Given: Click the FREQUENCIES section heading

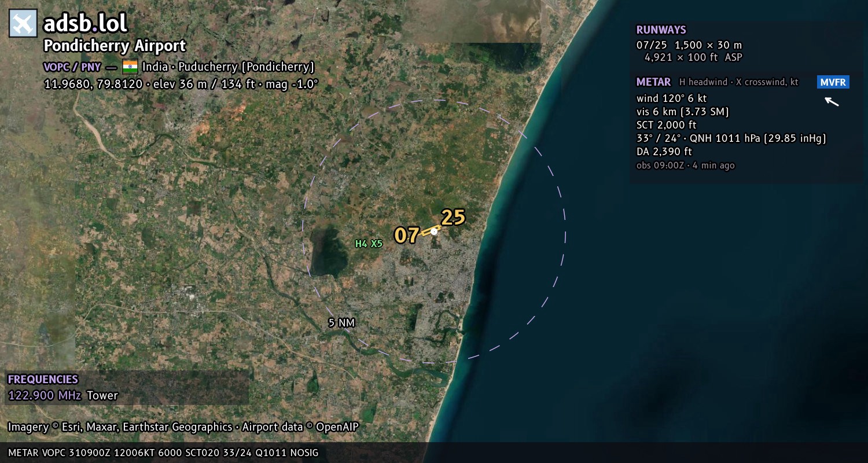Looking at the screenshot, I should coord(43,380).
